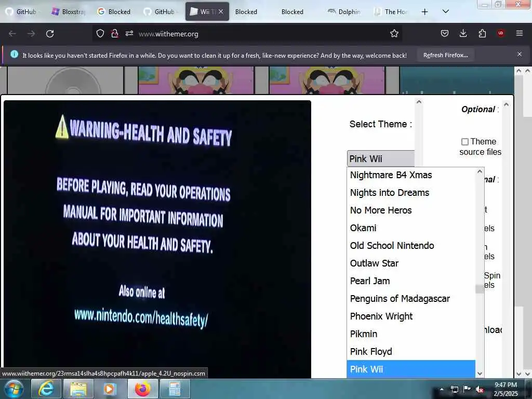532x399 pixels.
Task: Click the first Wario theme thumbnail
Action: point(196,80)
